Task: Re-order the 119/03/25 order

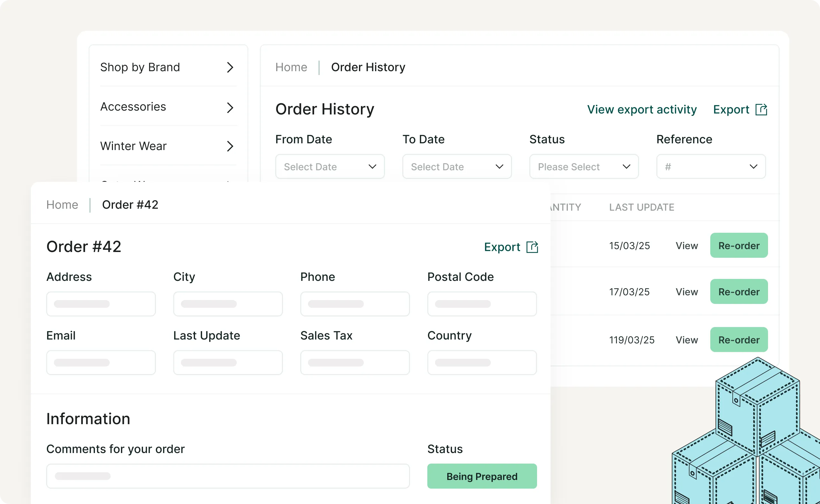Action: click(739, 340)
